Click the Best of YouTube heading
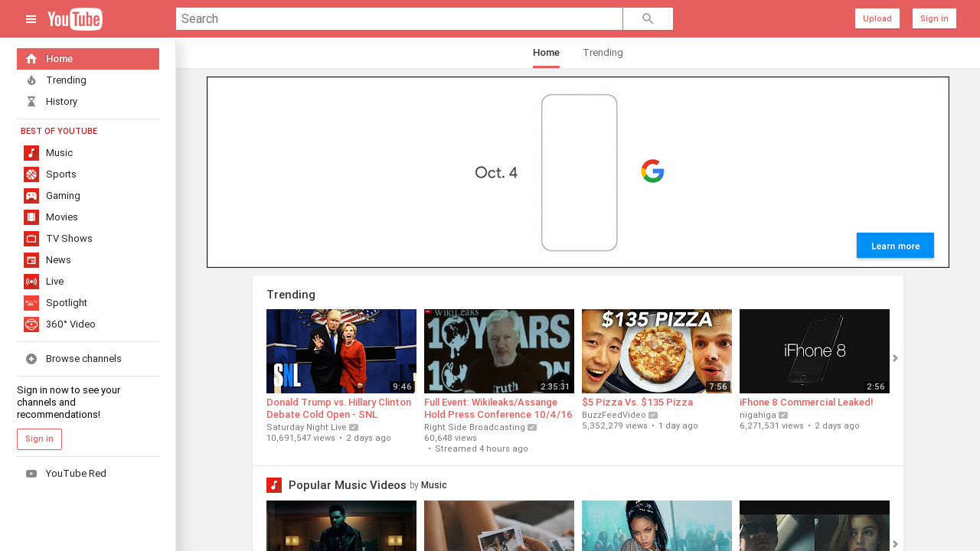Screen dimensions: 980x551 click(x=59, y=132)
